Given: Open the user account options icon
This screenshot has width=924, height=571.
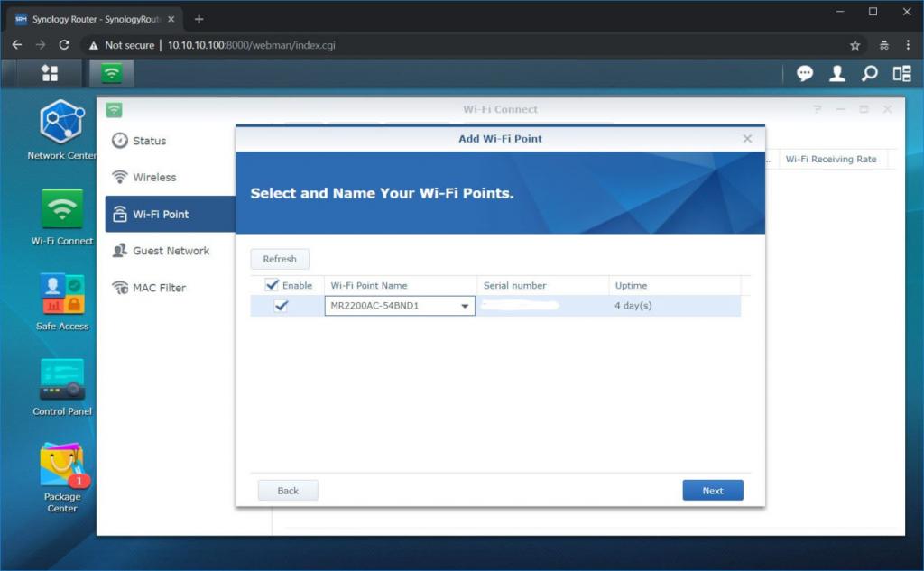Looking at the screenshot, I should (x=836, y=73).
